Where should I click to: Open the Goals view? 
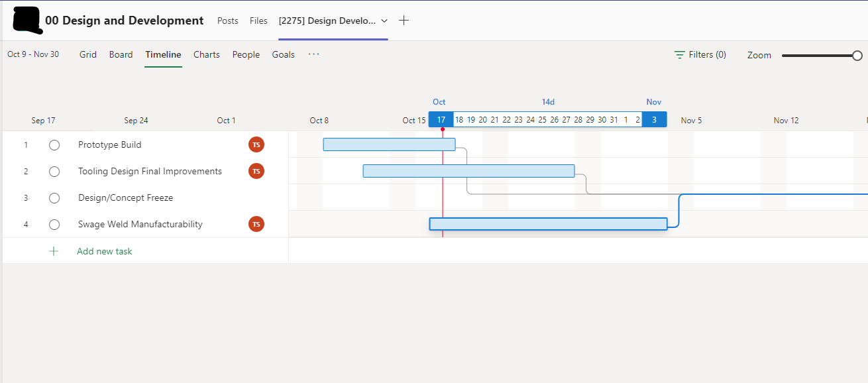[284, 54]
